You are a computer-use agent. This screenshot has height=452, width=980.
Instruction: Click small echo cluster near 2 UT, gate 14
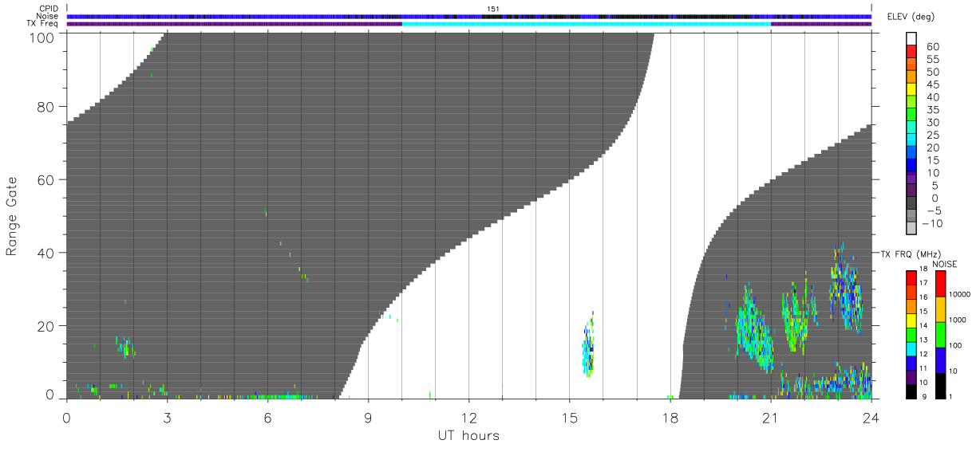[x=125, y=347]
